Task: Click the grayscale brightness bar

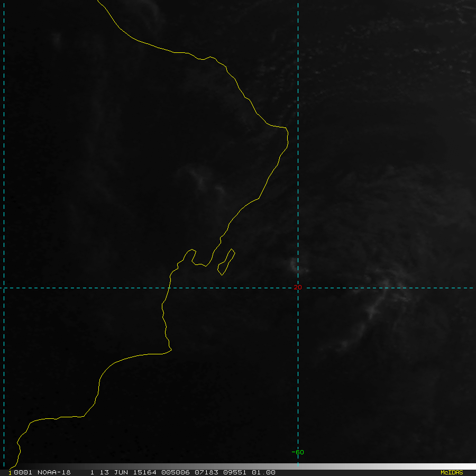Action: [238, 466]
